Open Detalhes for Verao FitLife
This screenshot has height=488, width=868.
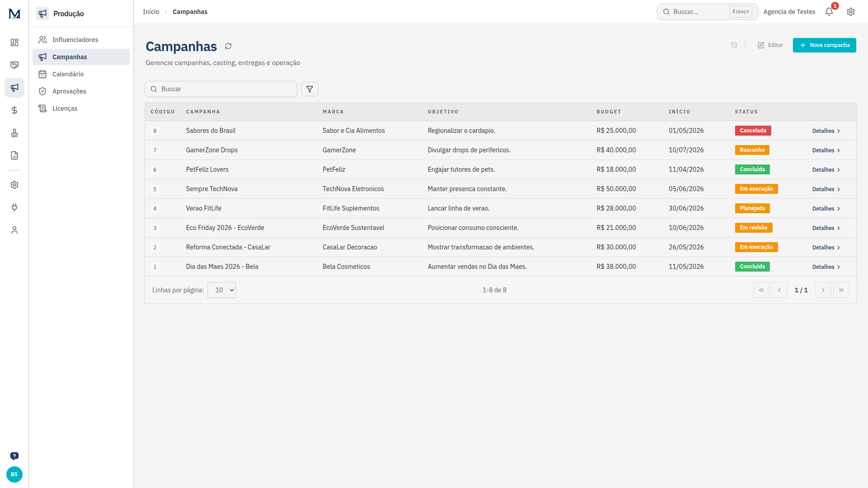coord(826,209)
